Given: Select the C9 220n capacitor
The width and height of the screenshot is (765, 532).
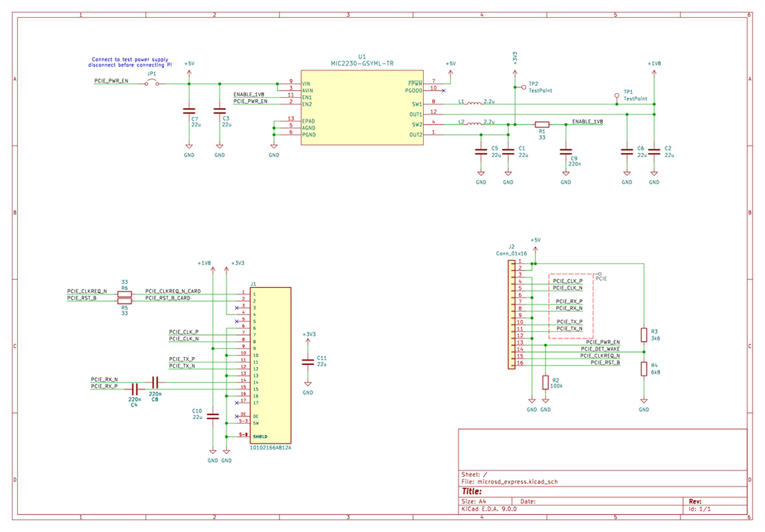Looking at the screenshot, I should [565, 152].
